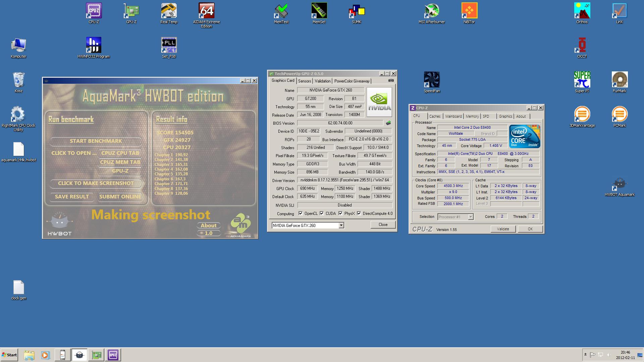Screen dimensions: 644x362
Task: Open RightMark CPU Clock Utility shortcut
Action: [x=18, y=119]
